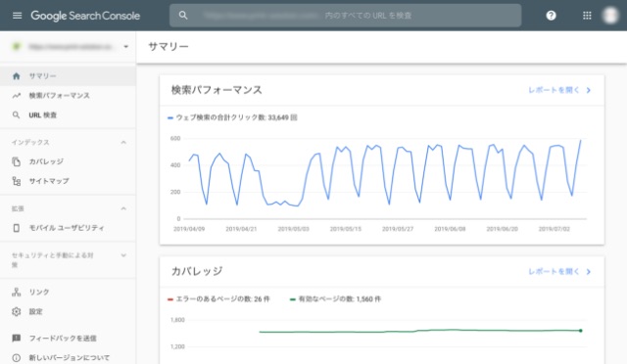Open リンク in the sidebar
The image size is (627, 364).
point(68,292)
